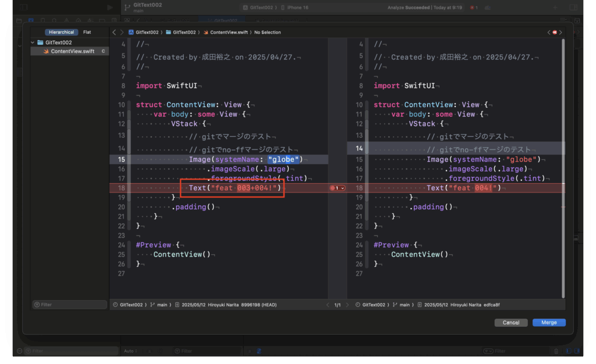Click Auto selector in Xcode debug bar
Image resolution: width=596 pixels, height=364 pixels.
click(x=130, y=351)
